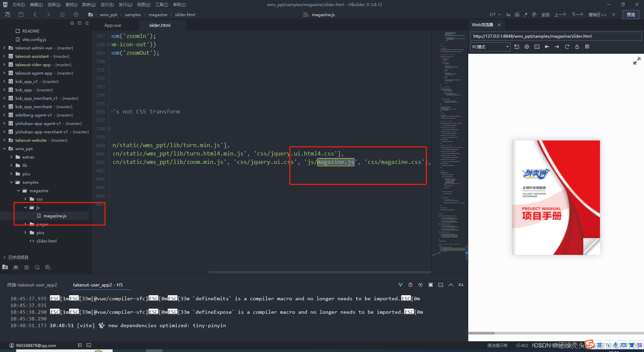Collapse the console panel with up chevron
The image size is (644, 352).
click(x=450, y=285)
